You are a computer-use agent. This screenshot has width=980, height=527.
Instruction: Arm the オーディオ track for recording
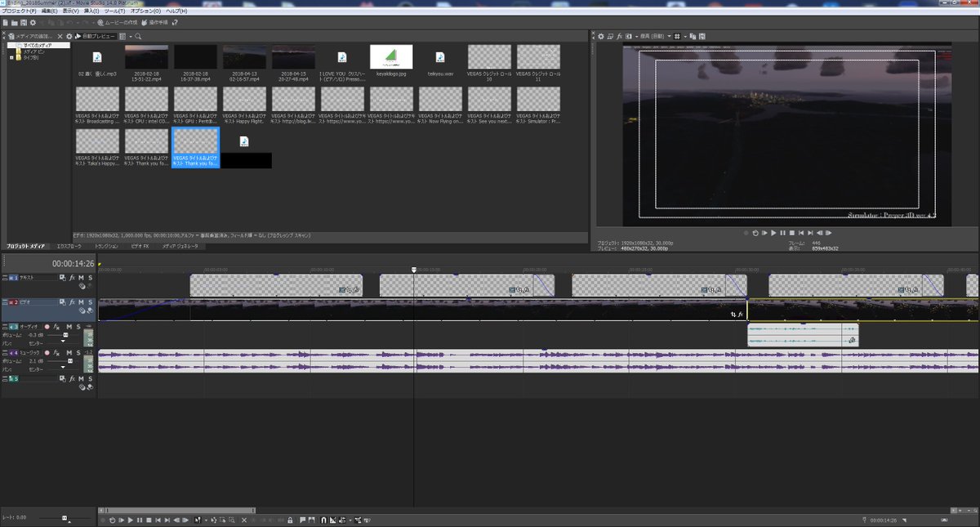click(47, 327)
